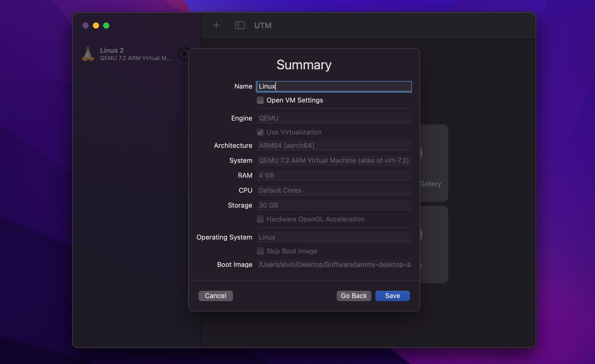Viewport: 595px width, 364px height.
Task: Enable Skip Boot Image
Action: click(x=260, y=251)
